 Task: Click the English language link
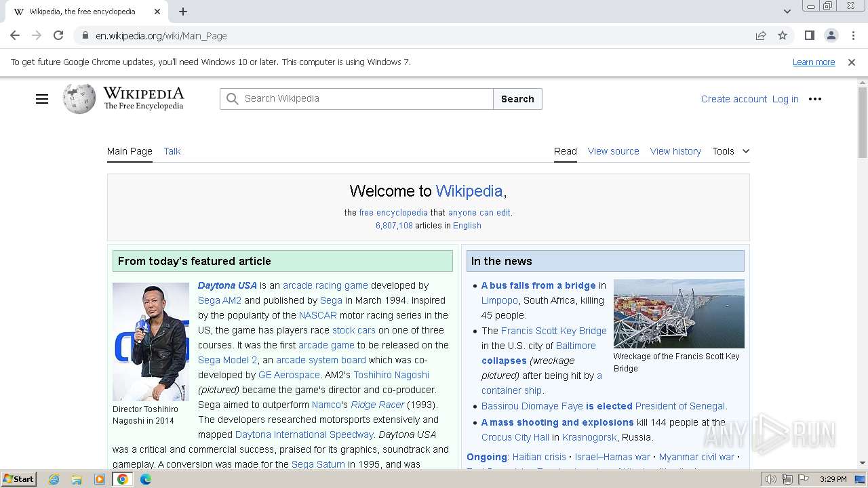pos(467,226)
